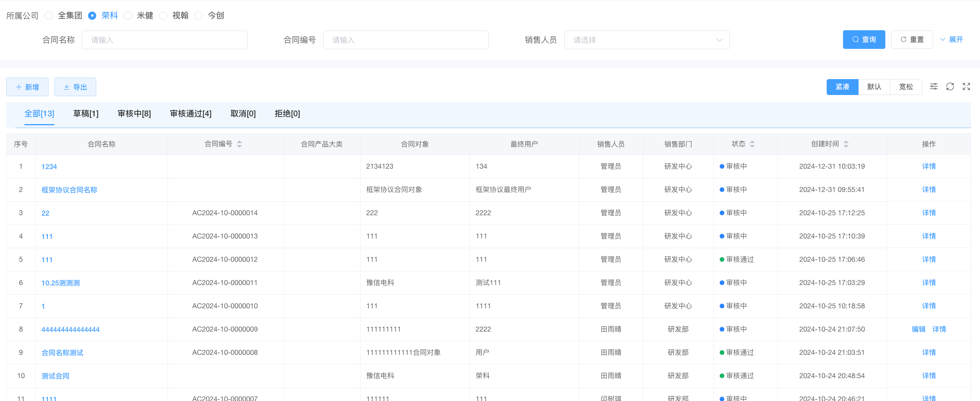Click the column settings icon
The height and width of the screenshot is (401, 980).
tap(933, 86)
